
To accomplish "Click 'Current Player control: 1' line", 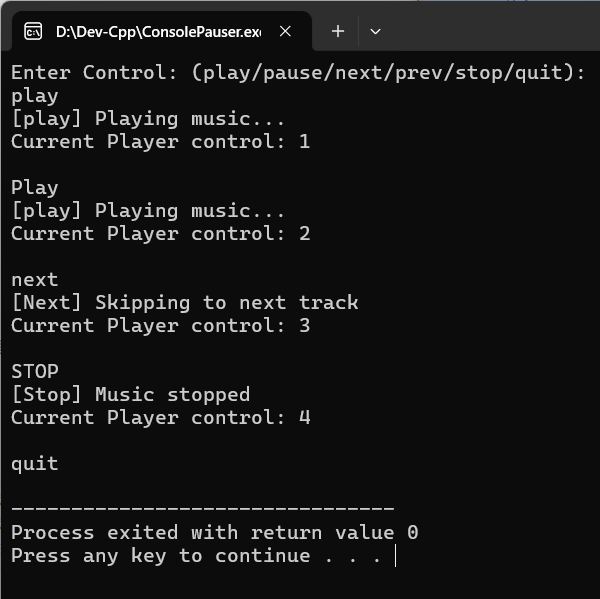I will coord(161,142).
